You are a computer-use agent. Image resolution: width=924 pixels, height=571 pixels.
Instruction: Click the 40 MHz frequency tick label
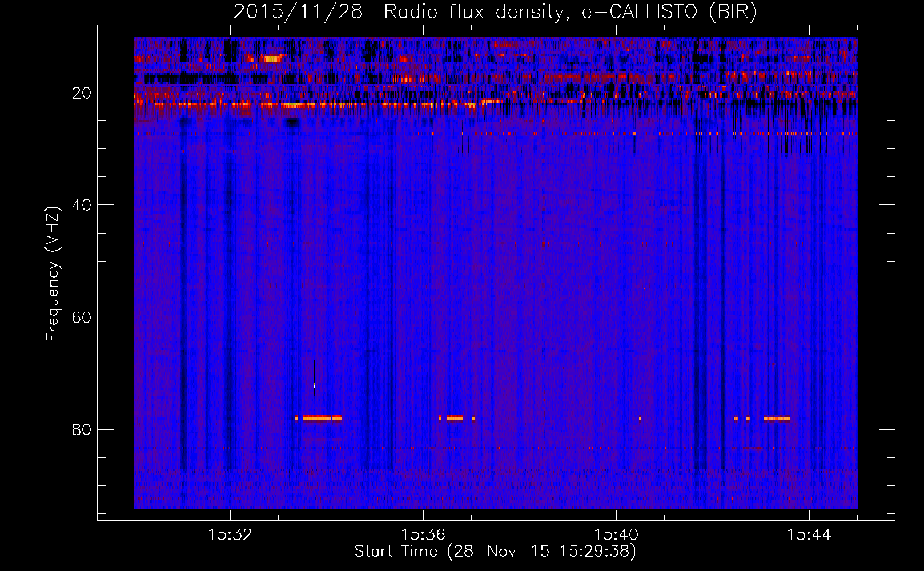tap(82, 205)
